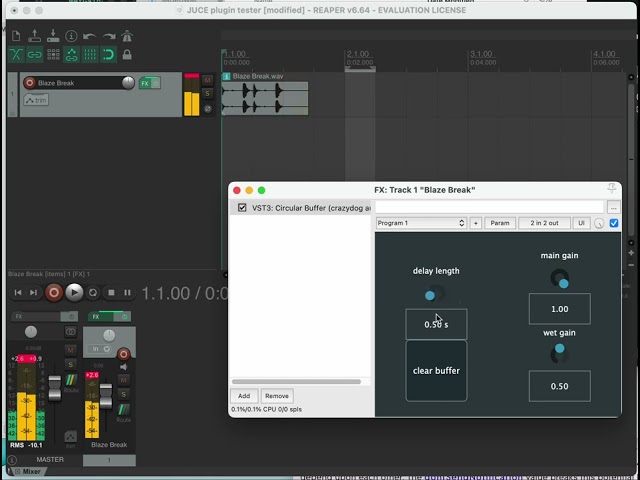Viewport: 640px width, 480px height.
Task: Click the master volume fader
Action: 55,387
